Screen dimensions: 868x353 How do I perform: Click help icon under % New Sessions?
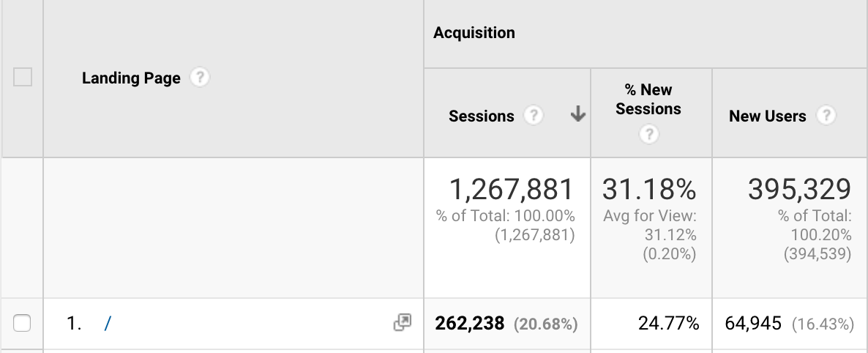(648, 134)
